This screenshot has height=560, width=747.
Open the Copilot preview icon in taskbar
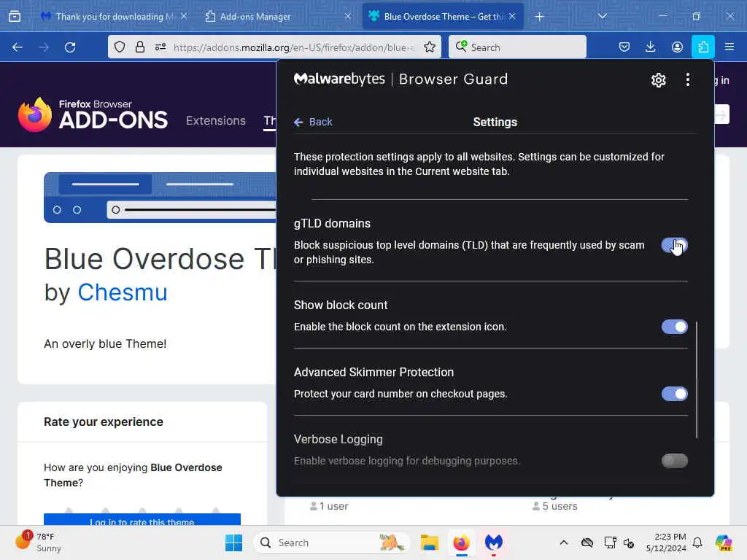[x=724, y=542]
